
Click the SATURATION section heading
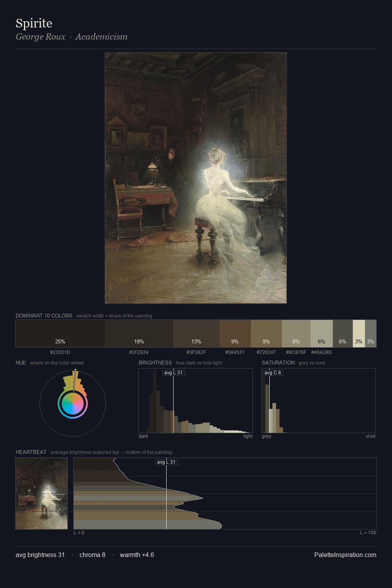point(278,363)
